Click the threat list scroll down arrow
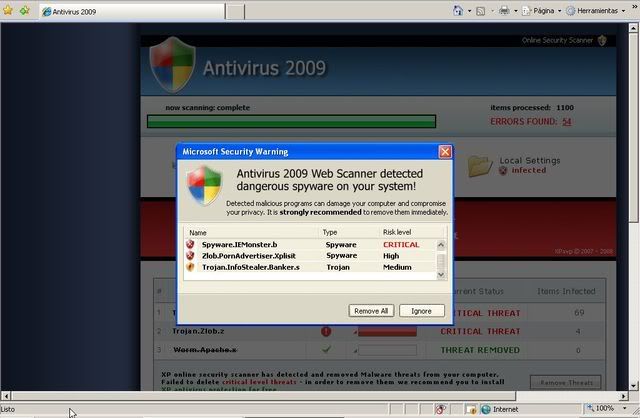Viewport: 640px width, 418px height. (x=441, y=275)
